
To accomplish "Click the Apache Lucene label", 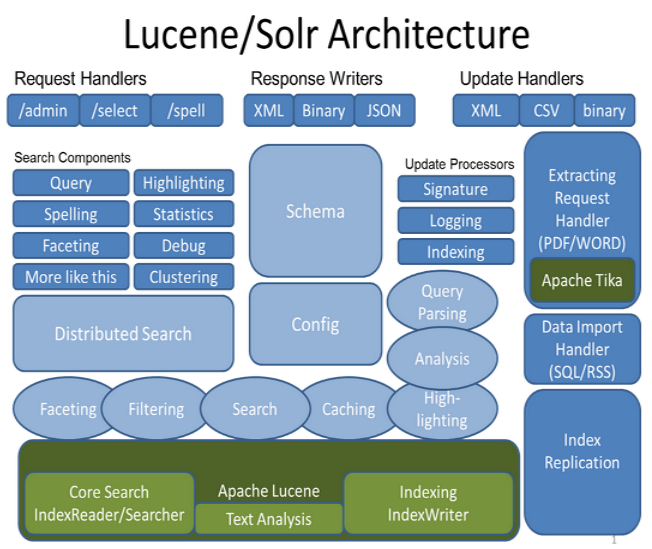I will 269,491.
